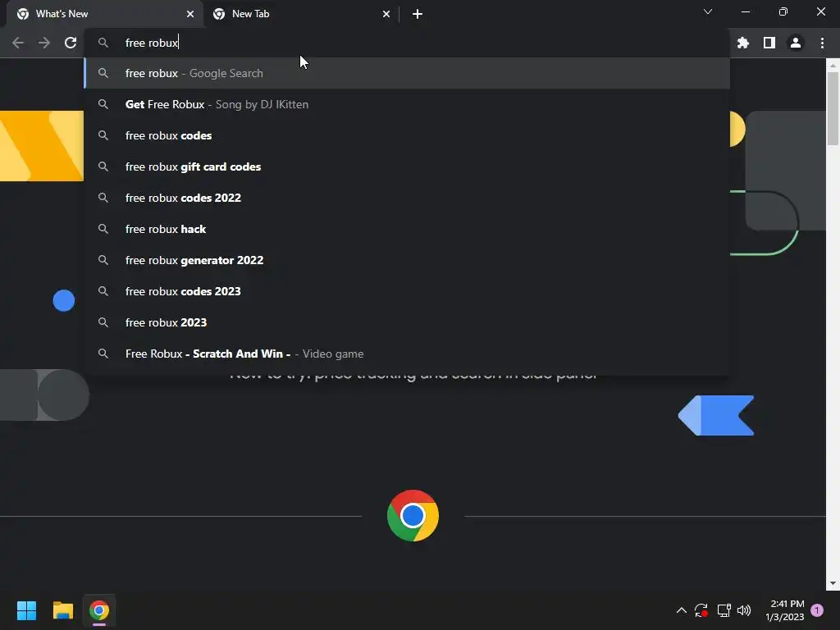Open the Extensions puzzle icon

[x=742, y=43]
